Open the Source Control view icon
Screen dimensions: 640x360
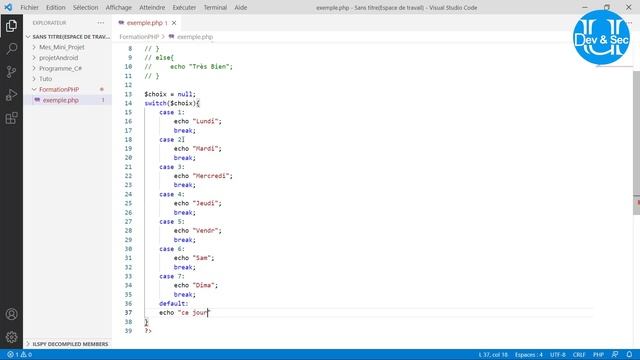click(x=11, y=72)
